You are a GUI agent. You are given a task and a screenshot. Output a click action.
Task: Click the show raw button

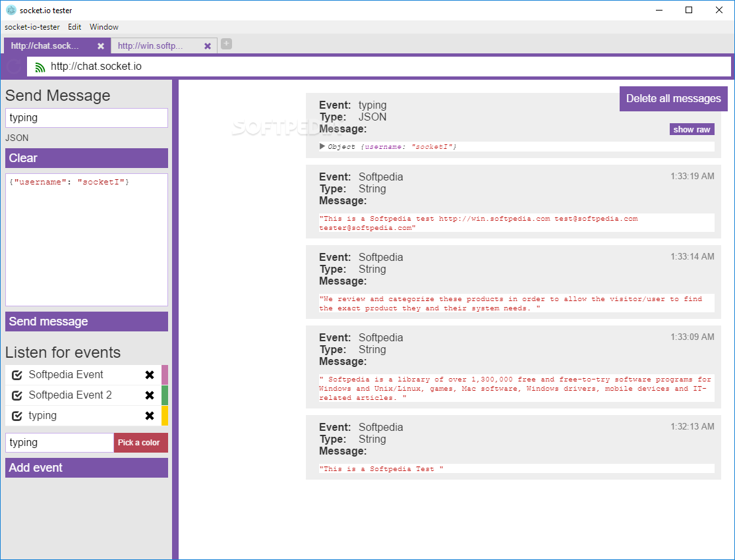tap(692, 129)
